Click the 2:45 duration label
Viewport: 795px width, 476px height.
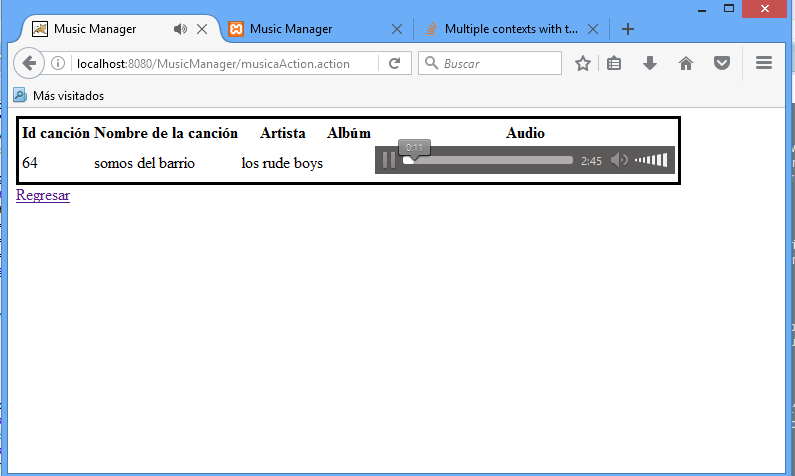pyautogui.click(x=591, y=161)
